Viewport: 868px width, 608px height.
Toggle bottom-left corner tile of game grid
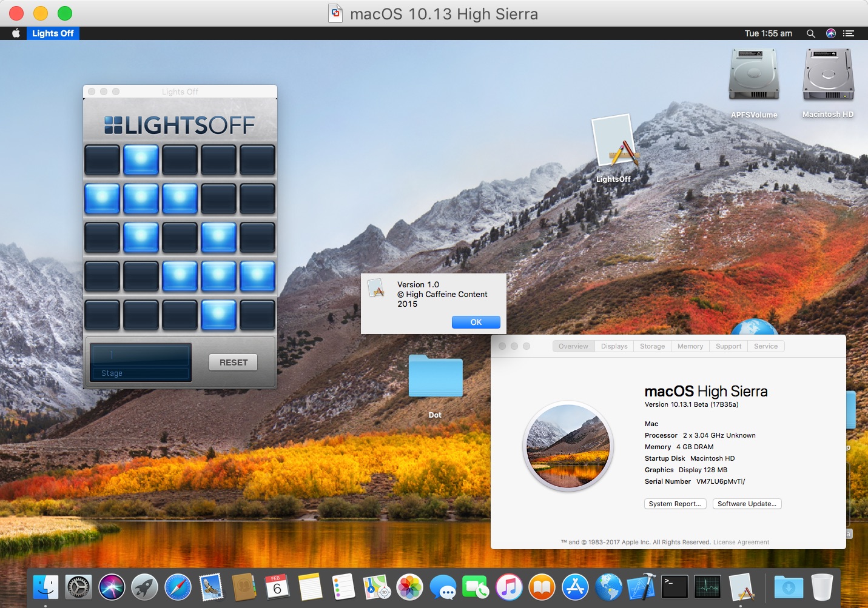pos(102,315)
